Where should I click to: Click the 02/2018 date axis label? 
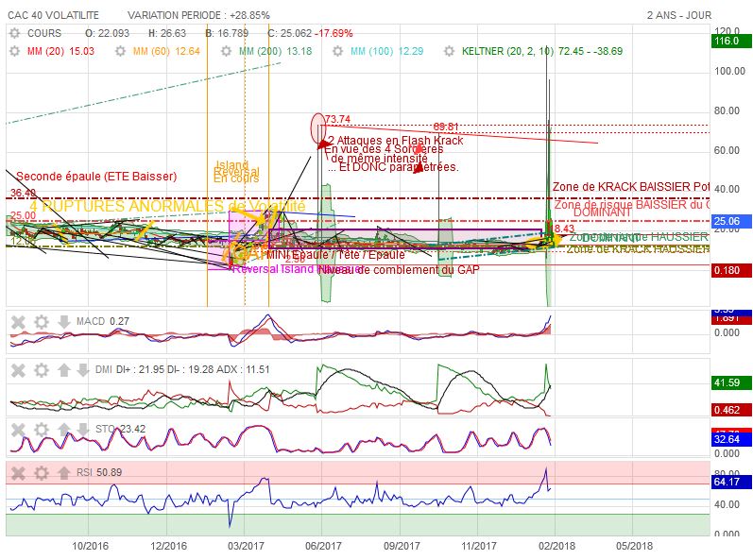coord(556,546)
